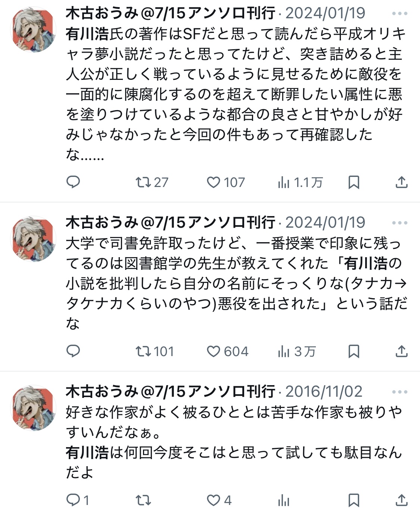Open the reply thread with 1 reply
The image size is (420, 527).
pyautogui.click(x=78, y=500)
